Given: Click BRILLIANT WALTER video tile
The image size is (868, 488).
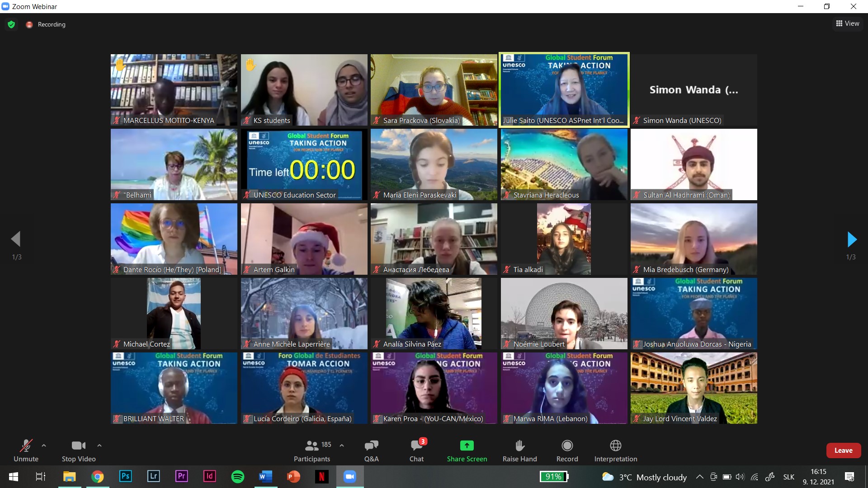Looking at the screenshot, I should 174,388.
